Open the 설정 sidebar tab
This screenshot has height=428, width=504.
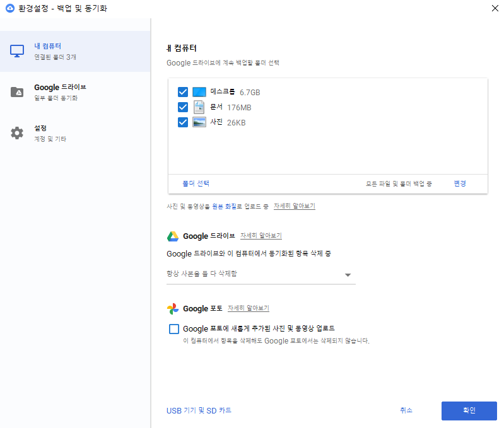coord(75,133)
